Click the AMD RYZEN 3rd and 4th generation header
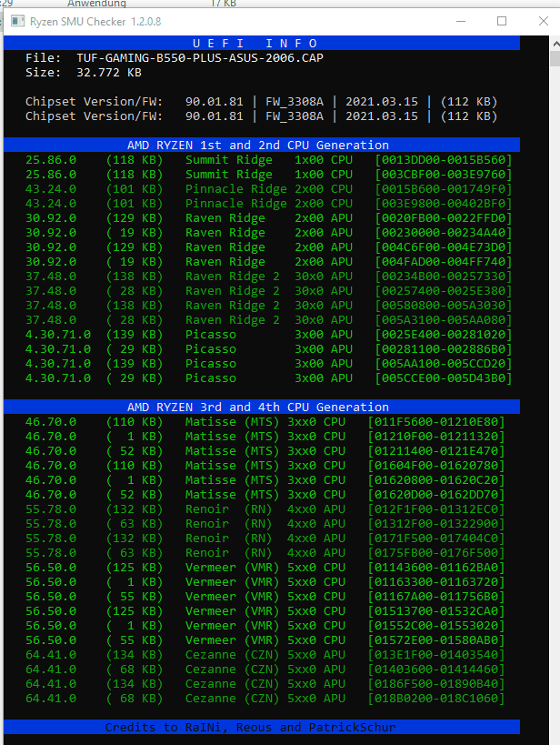The image size is (560, 745). 262,407
